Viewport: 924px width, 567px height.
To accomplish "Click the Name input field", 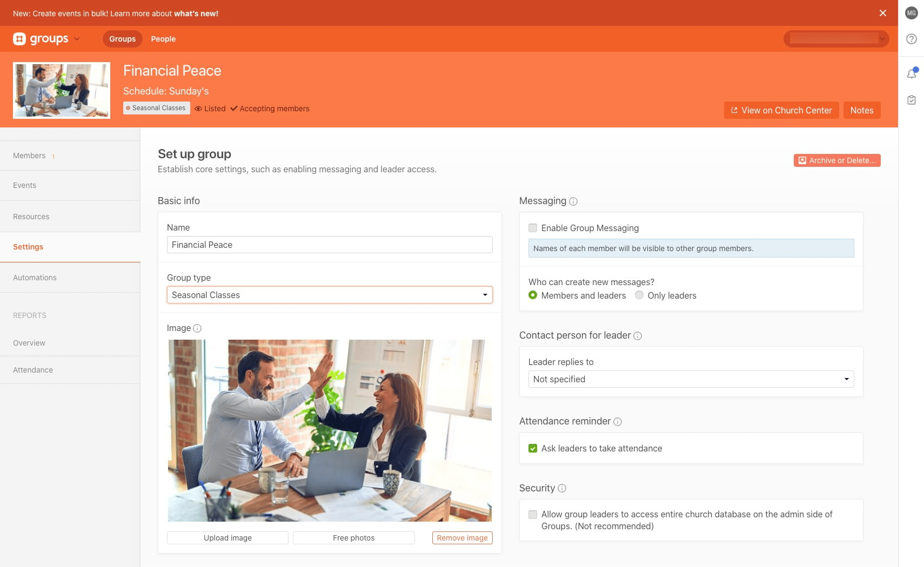I will 330,245.
